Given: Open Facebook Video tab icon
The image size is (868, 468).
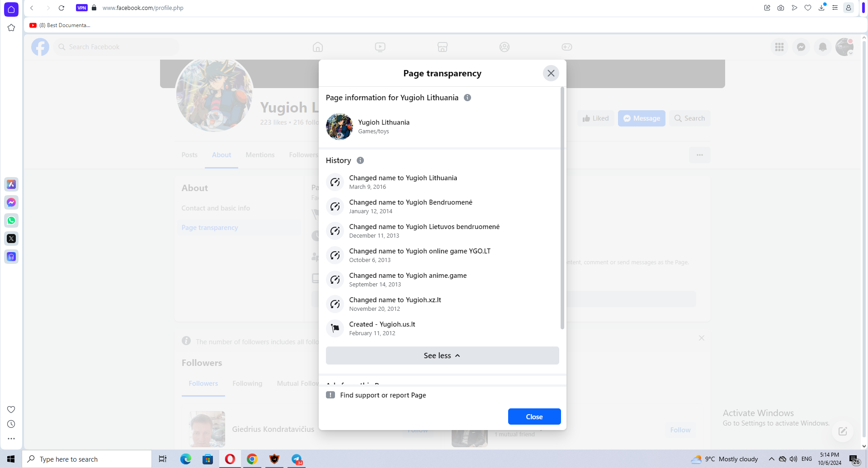Looking at the screenshot, I should coord(380,47).
